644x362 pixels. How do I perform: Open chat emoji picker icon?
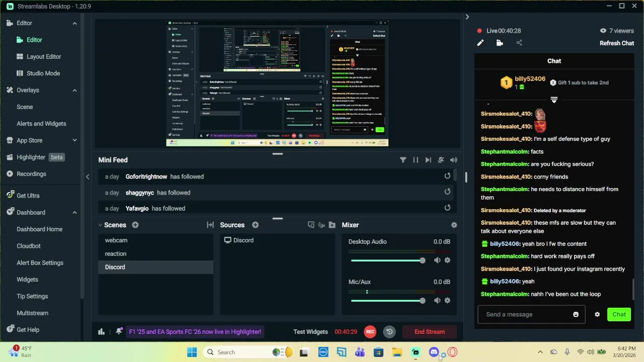pos(576,314)
